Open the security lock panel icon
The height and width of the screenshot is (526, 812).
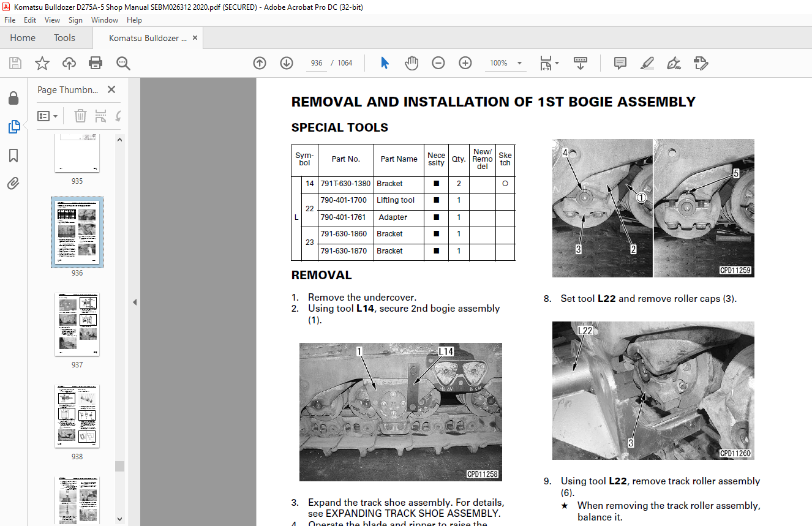click(13, 99)
